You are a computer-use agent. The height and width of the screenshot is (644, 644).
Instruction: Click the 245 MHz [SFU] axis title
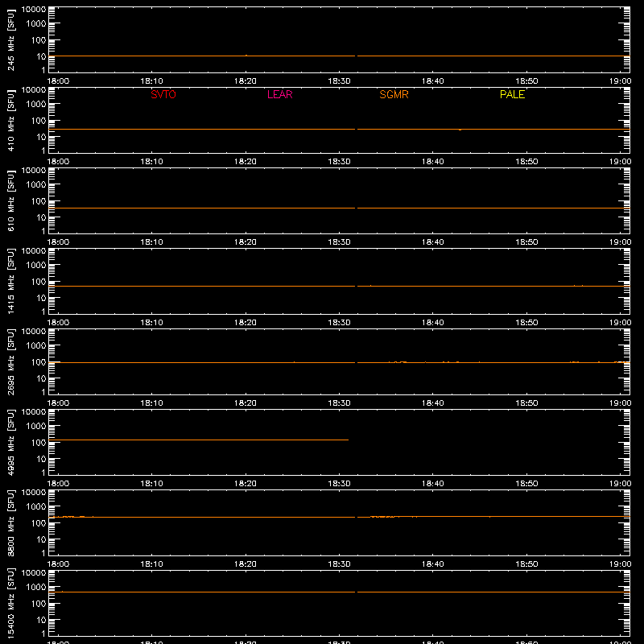click(x=10, y=39)
